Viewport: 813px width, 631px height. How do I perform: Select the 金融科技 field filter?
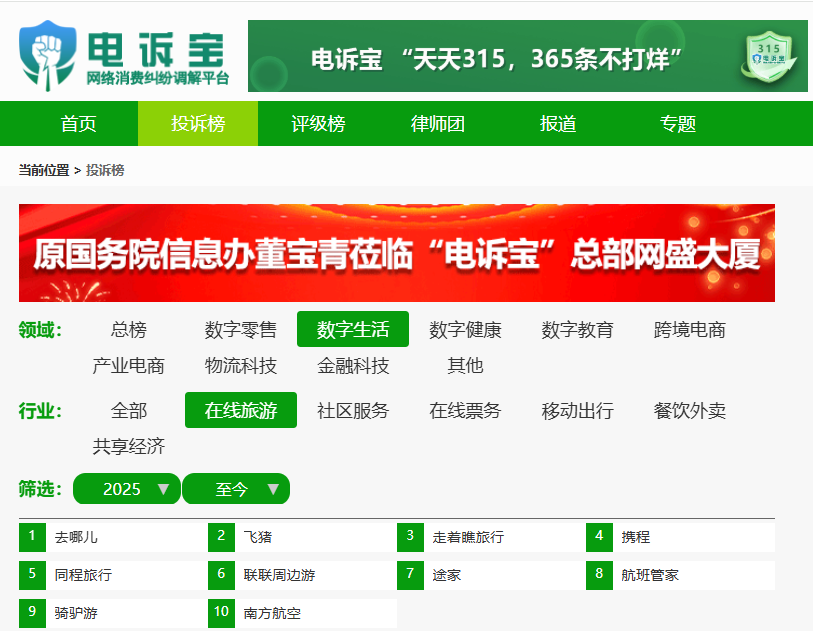(353, 366)
